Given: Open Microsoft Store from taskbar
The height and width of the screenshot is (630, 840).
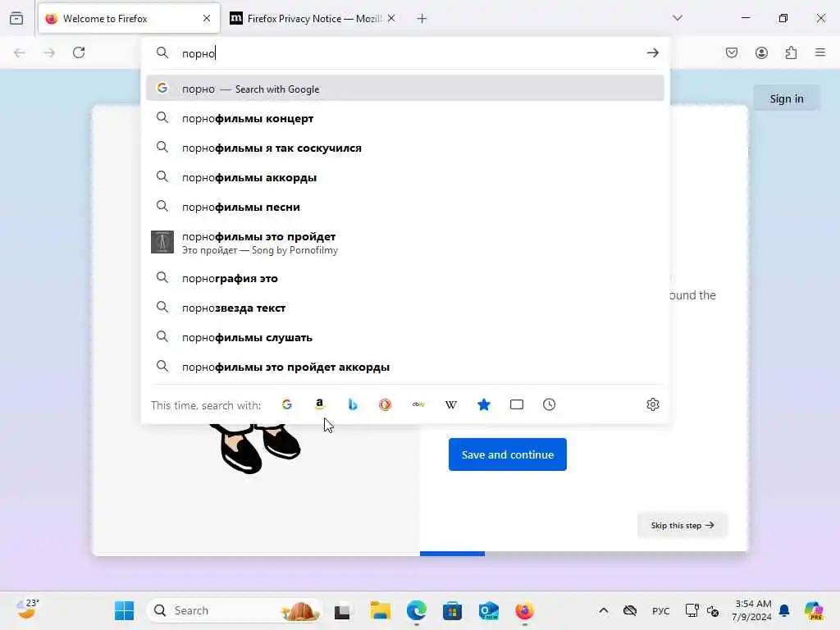Looking at the screenshot, I should click(x=452, y=610).
